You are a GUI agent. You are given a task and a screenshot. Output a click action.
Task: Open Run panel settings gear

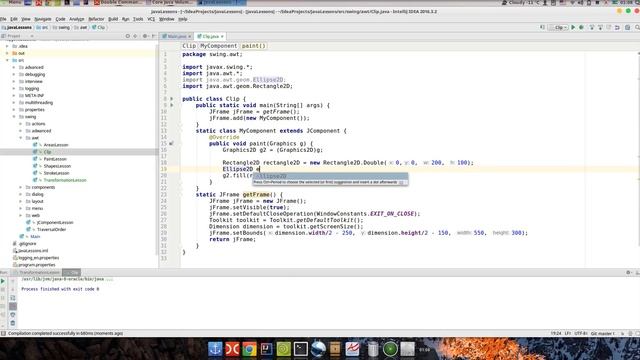[x=629, y=272]
